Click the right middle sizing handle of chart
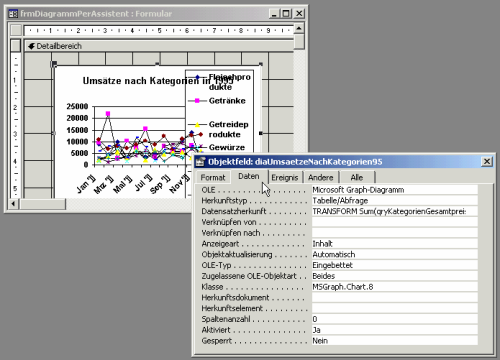 click(261, 133)
